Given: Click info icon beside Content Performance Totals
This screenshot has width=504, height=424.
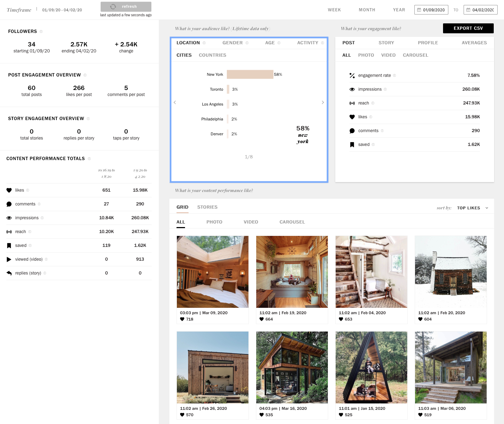Looking at the screenshot, I should coord(89,159).
